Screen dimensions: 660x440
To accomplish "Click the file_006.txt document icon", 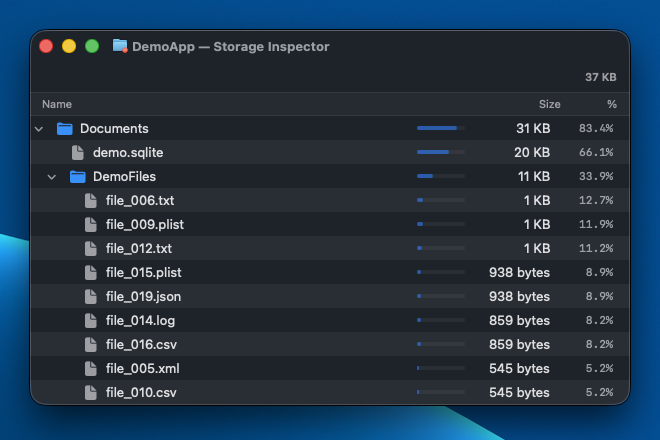I will (x=90, y=201).
